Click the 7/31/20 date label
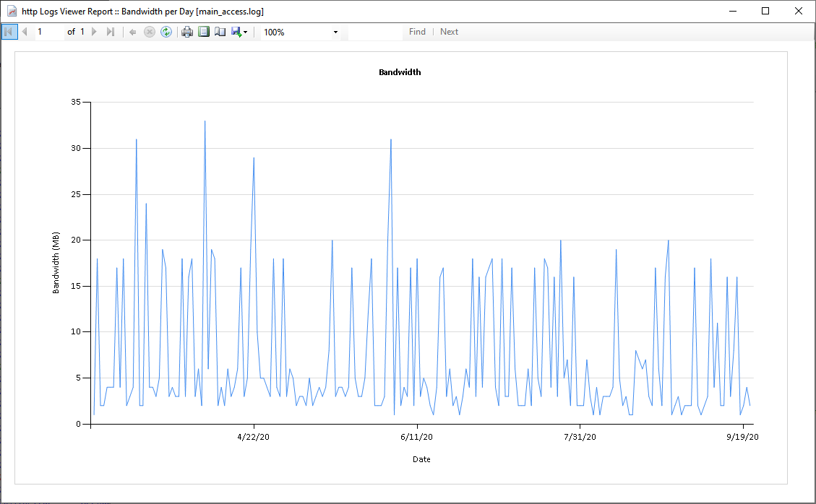Viewport: 816px width, 504px height. (580, 437)
